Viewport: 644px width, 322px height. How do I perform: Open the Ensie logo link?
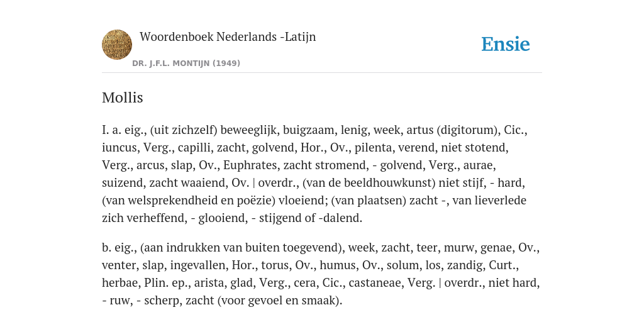click(x=506, y=44)
